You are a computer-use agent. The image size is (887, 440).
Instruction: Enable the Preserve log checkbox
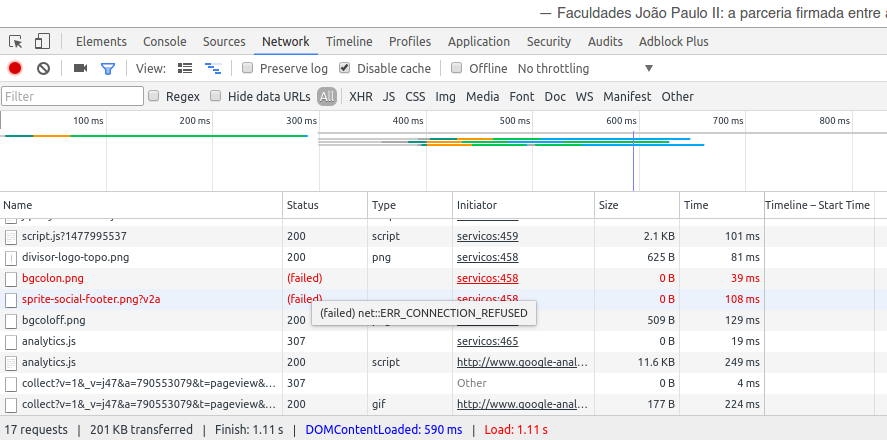coord(247,68)
